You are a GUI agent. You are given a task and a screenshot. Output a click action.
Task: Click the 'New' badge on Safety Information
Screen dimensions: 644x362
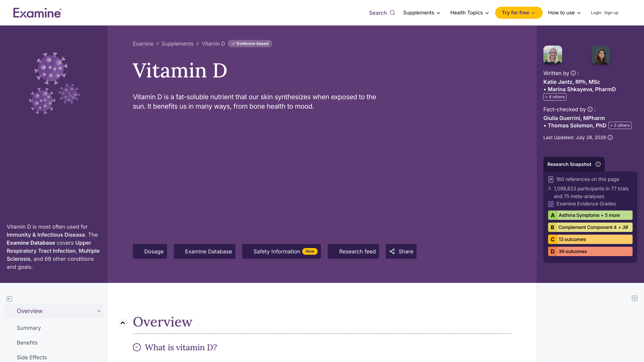click(310, 251)
